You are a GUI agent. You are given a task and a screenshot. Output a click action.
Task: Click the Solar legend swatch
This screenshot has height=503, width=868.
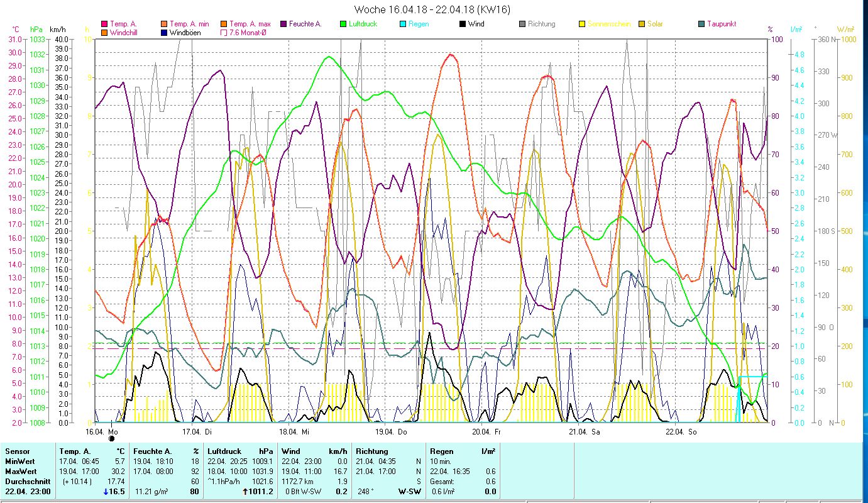[642, 25]
